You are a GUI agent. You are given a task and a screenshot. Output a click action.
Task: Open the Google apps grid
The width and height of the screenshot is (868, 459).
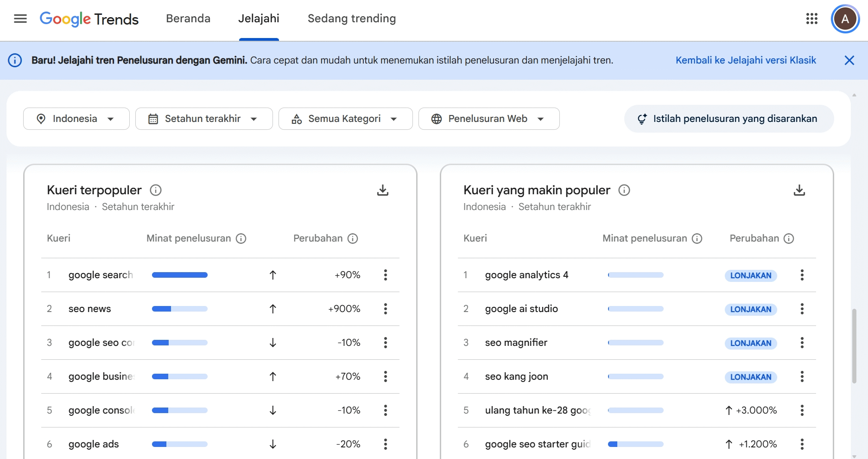812,19
